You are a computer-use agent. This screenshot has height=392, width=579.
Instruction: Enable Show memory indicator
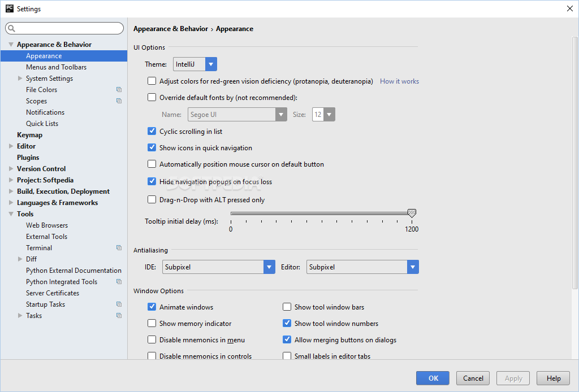coord(152,324)
